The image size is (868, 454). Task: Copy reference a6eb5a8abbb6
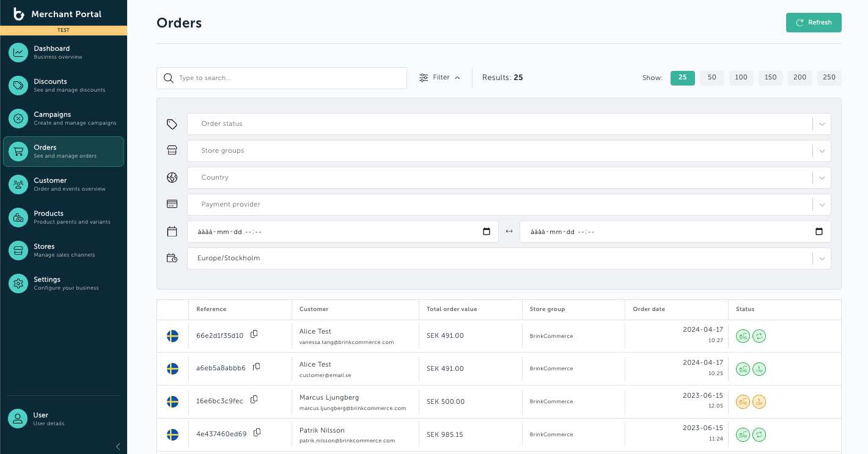click(x=257, y=367)
